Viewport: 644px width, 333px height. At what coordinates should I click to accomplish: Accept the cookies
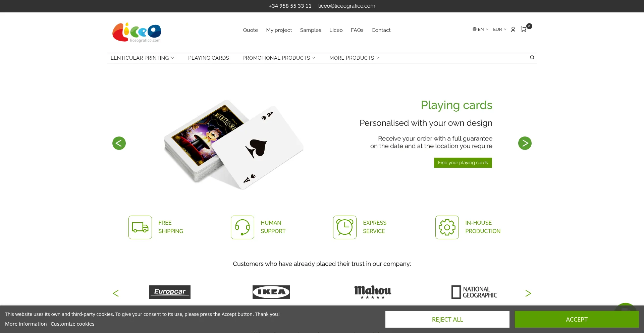[577, 319]
